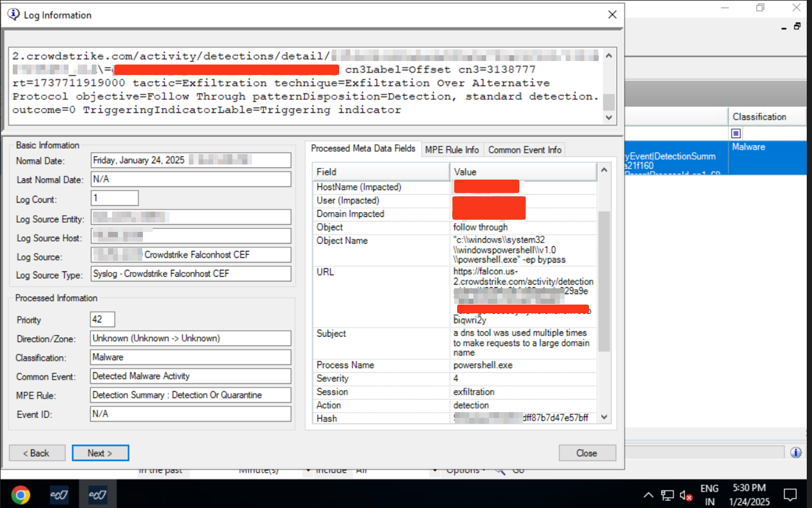The width and height of the screenshot is (812, 508).
Task: Click the Priority field showing 42
Action: (x=102, y=319)
